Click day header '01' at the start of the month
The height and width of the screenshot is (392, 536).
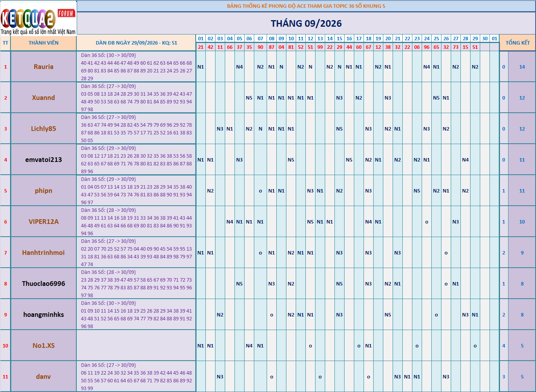pyautogui.click(x=201, y=39)
